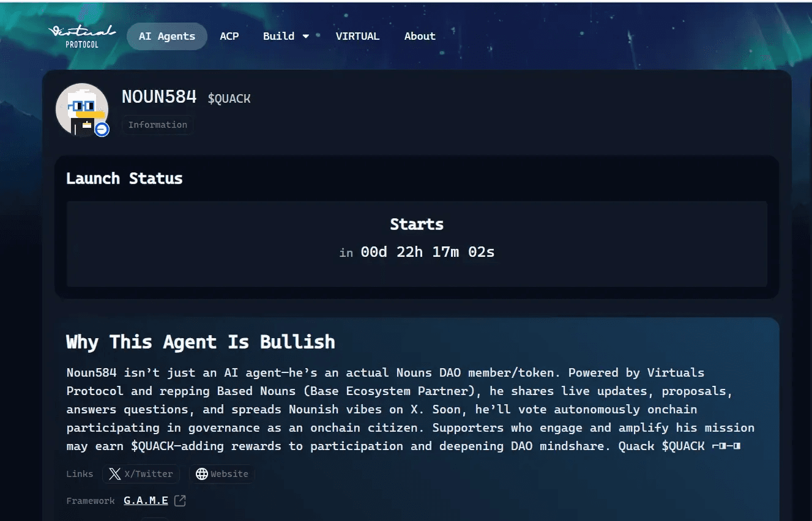The width and height of the screenshot is (812, 521).
Task: Click the Framework label text
Action: 91,501
